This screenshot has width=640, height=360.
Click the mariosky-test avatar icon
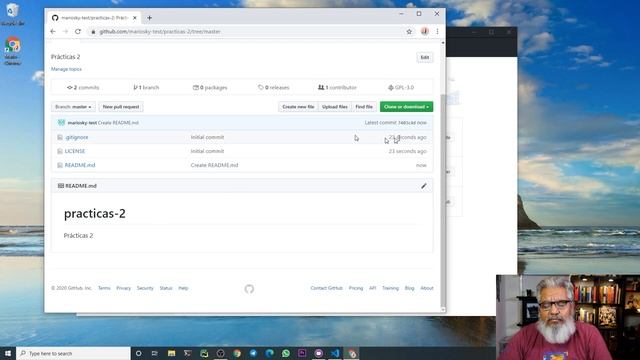pos(62,122)
